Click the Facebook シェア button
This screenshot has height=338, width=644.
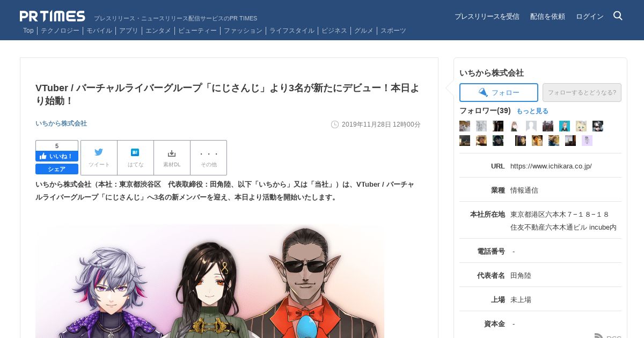[57, 169]
